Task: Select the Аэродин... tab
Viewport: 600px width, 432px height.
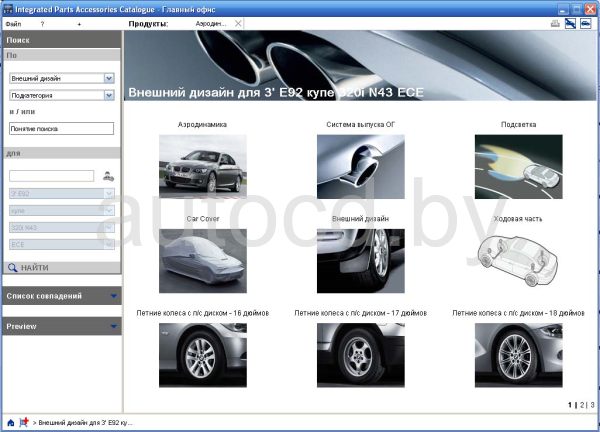Action: pos(210,24)
